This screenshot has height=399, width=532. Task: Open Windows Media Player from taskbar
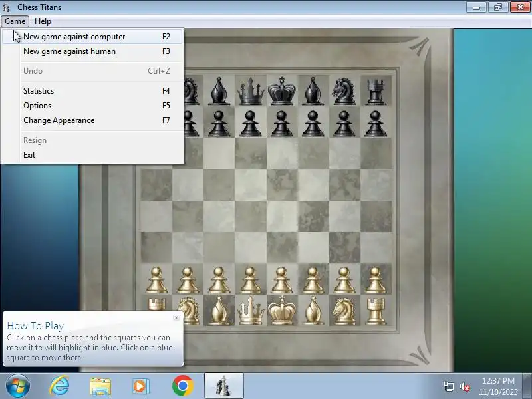tap(140, 386)
